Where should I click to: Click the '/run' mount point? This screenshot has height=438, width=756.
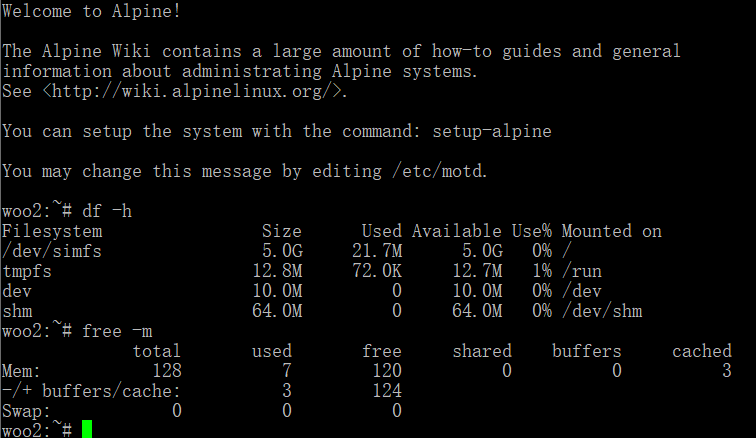click(x=582, y=272)
